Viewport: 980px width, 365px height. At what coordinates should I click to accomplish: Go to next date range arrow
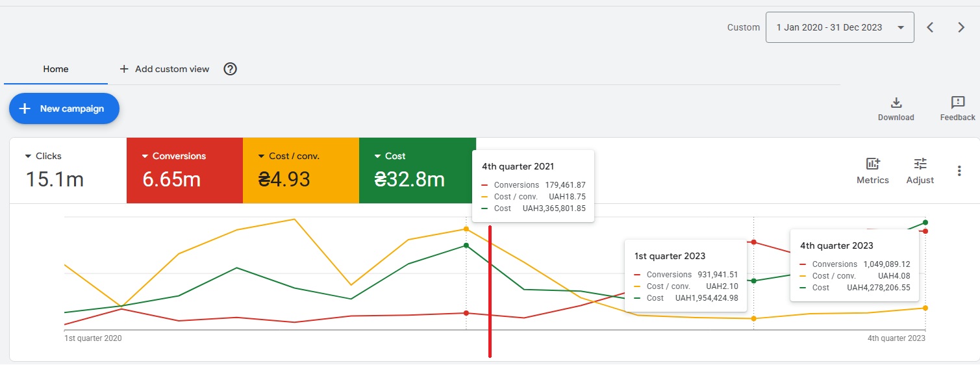coord(961,27)
